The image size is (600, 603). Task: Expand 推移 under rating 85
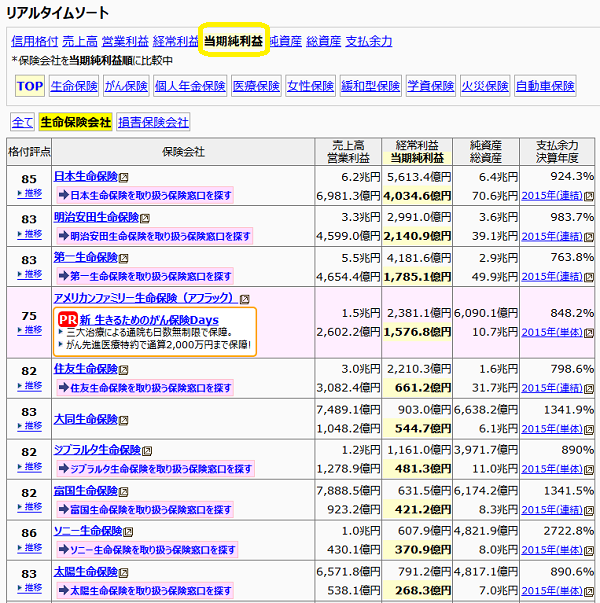click(30, 193)
